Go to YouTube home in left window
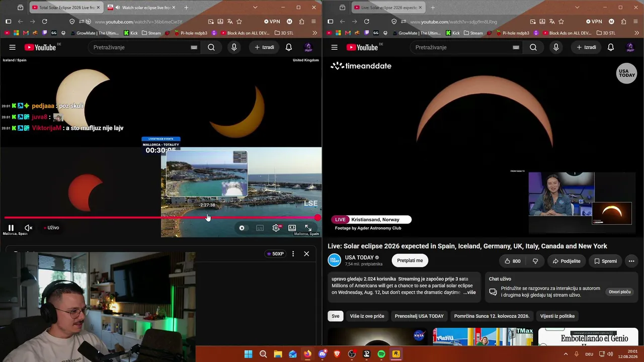The image size is (644, 362). (40, 47)
